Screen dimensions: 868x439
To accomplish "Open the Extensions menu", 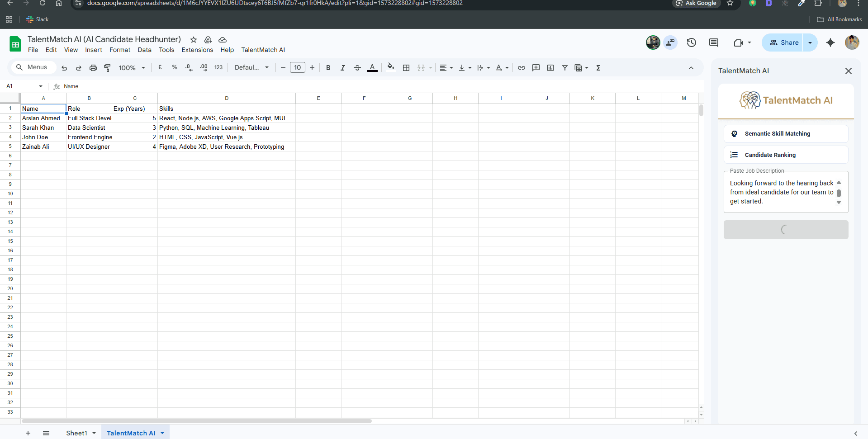I will coord(197,50).
